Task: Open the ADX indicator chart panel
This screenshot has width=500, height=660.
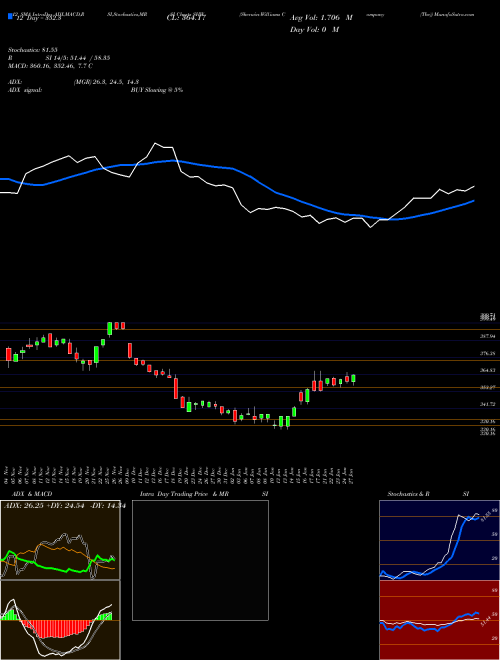Action: (x=60, y=540)
